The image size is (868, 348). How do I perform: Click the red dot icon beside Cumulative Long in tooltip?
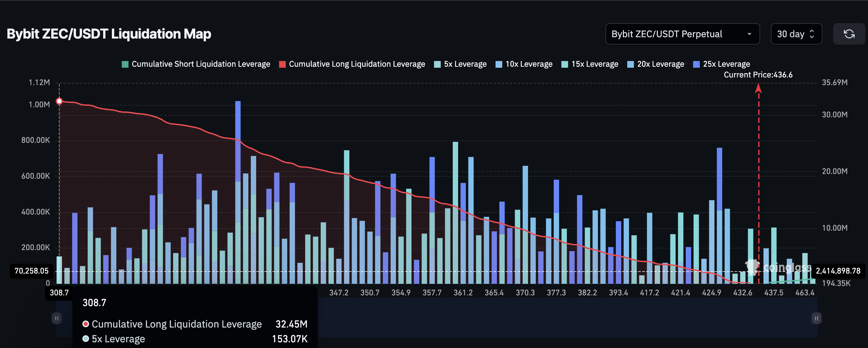click(x=86, y=324)
